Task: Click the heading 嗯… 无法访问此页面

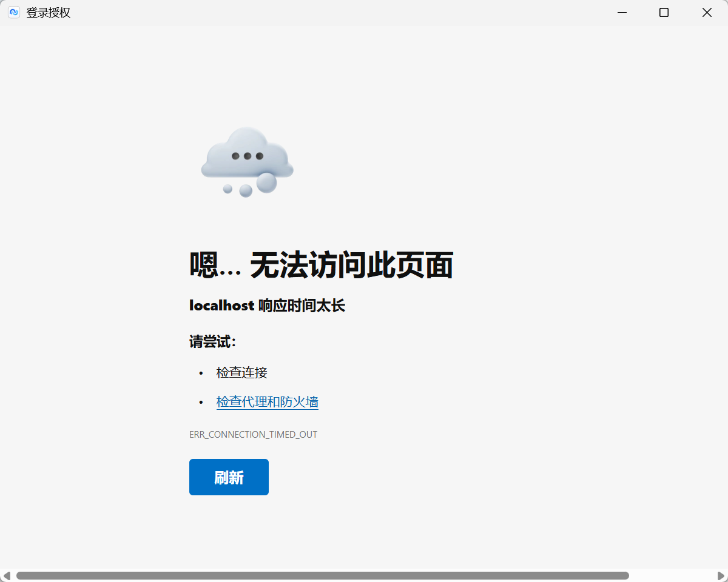Action: click(322, 265)
